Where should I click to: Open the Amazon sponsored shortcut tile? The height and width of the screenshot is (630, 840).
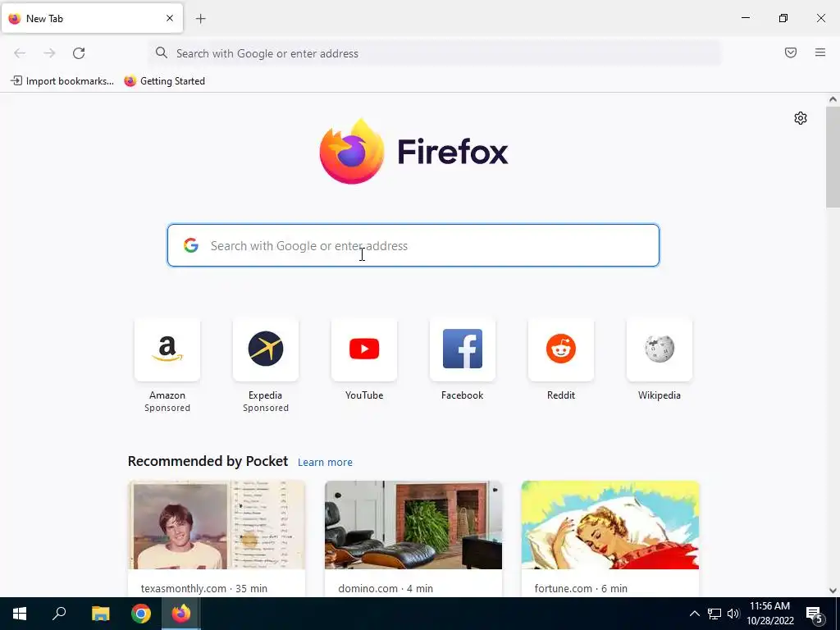pyautogui.click(x=167, y=349)
